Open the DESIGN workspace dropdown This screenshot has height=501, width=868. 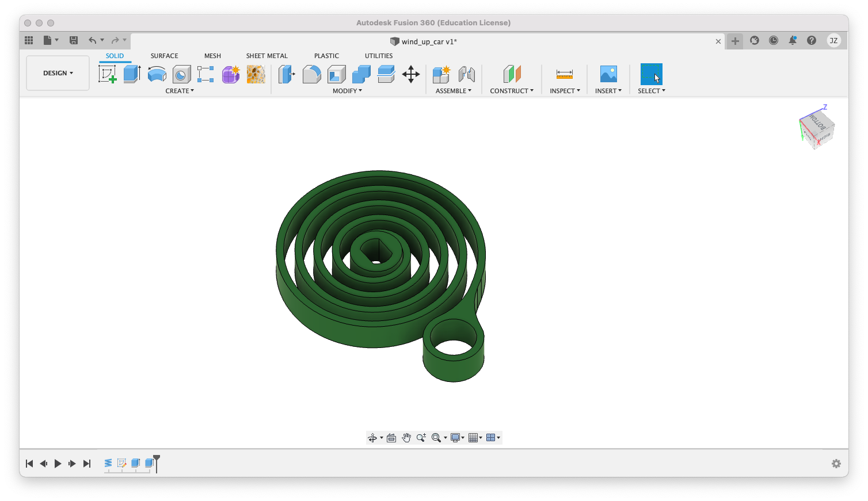(x=58, y=73)
